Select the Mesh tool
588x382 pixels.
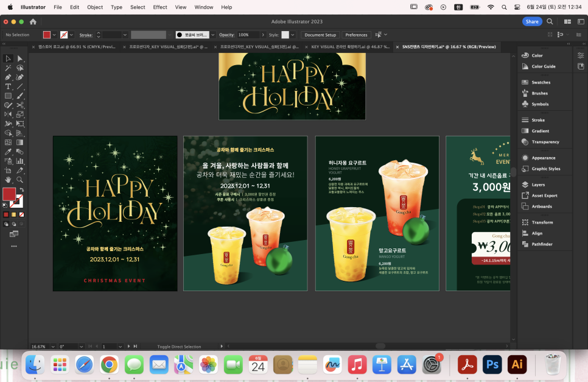8,143
